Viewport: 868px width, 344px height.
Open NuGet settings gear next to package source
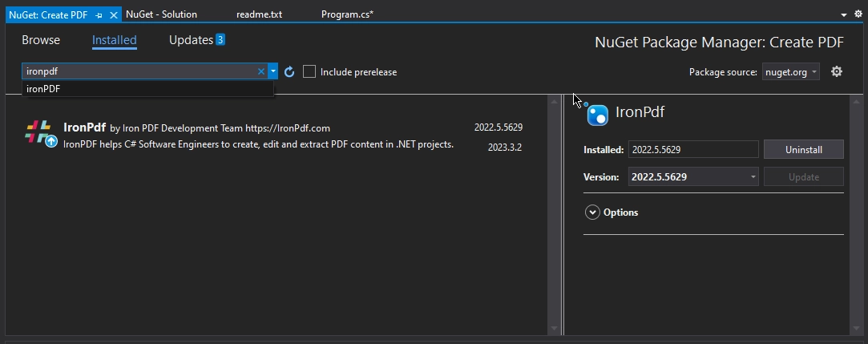click(x=837, y=71)
